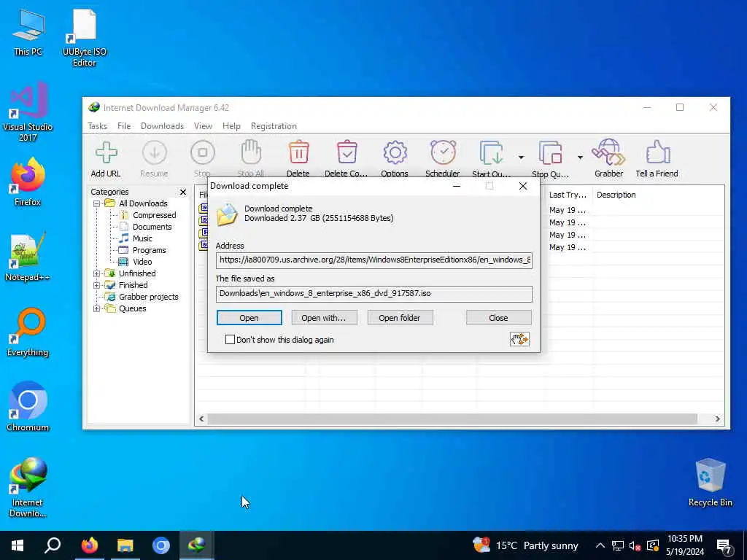The height and width of the screenshot is (560, 747).
Task: Expand the Queues tree node
Action: pos(97,308)
